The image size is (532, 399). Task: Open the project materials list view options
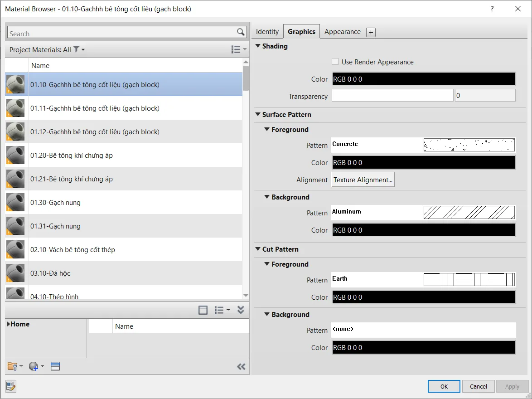click(x=238, y=49)
